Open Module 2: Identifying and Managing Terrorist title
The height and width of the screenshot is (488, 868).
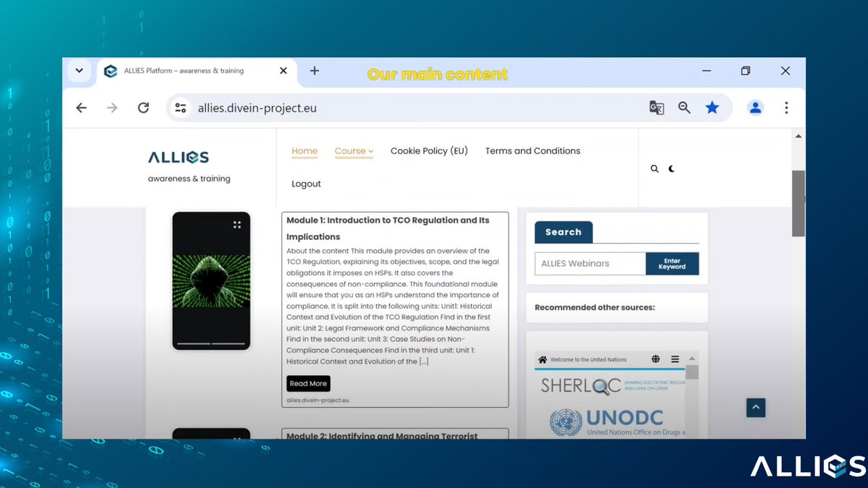(382, 436)
